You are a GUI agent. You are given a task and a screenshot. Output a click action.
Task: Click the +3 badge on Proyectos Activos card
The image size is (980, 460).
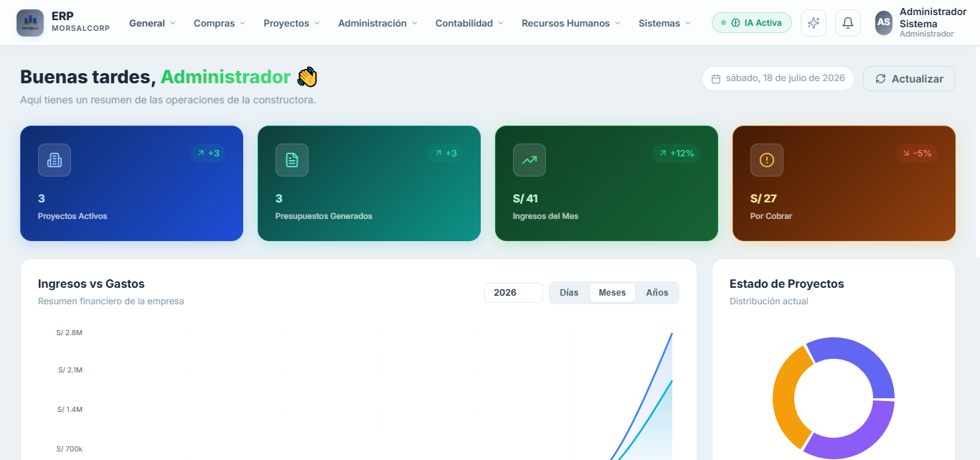tap(208, 153)
